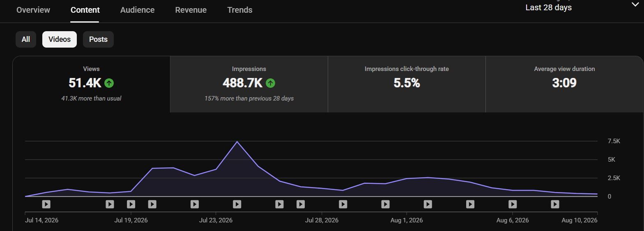Go to the Revenue tab
This screenshot has height=231, width=644.
[191, 10]
